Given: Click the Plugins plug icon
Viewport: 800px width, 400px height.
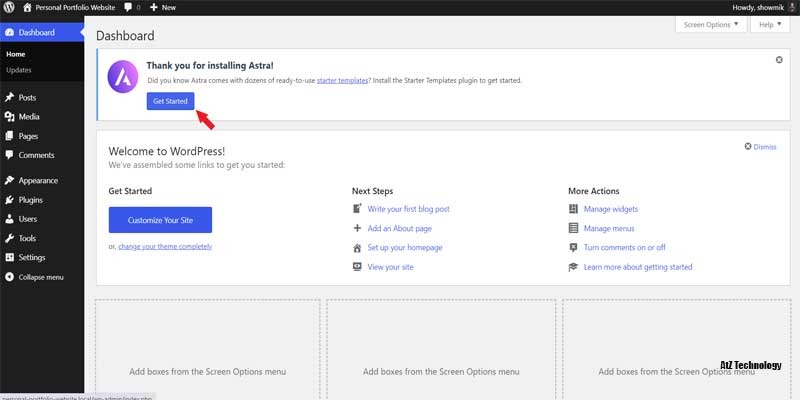Looking at the screenshot, I should pyautogui.click(x=9, y=200).
